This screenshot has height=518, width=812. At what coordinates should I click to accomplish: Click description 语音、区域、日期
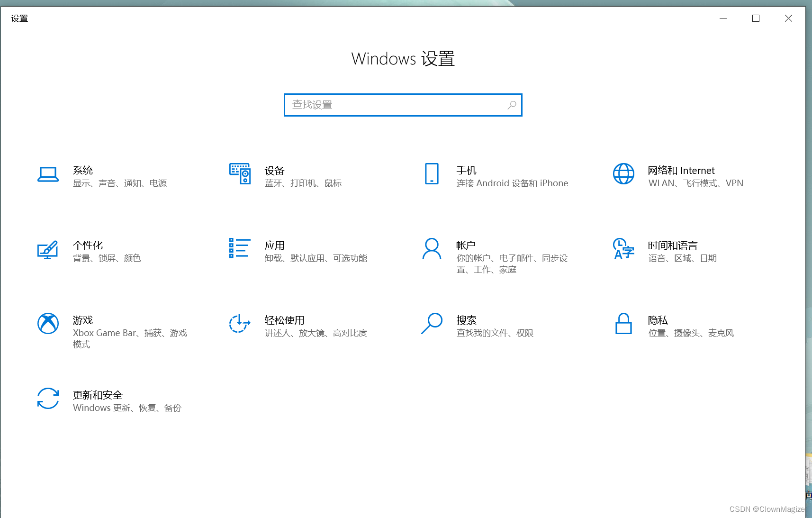pos(683,258)
